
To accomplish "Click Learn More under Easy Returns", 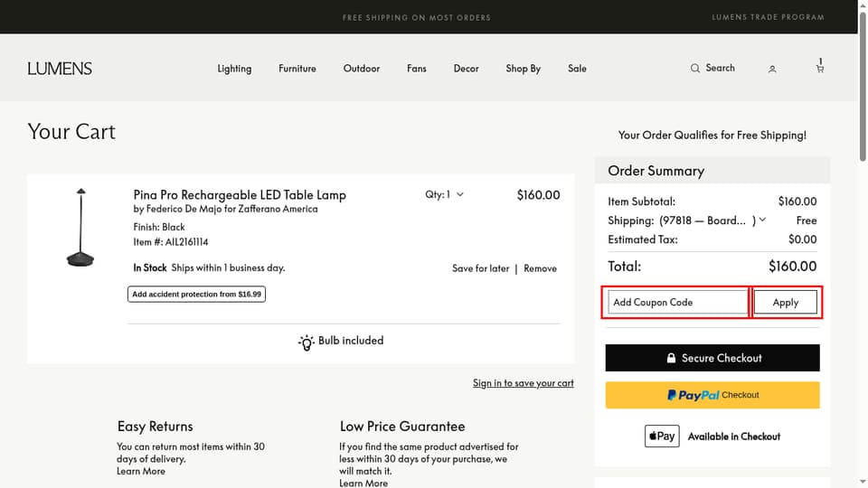I will (x=141, y=471).
